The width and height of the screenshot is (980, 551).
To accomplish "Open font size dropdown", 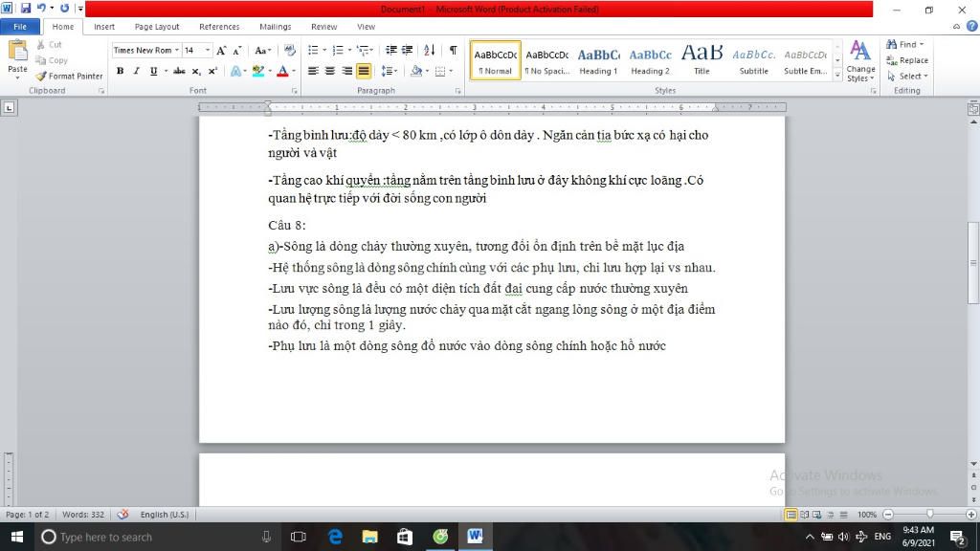I will coord(208,50).
